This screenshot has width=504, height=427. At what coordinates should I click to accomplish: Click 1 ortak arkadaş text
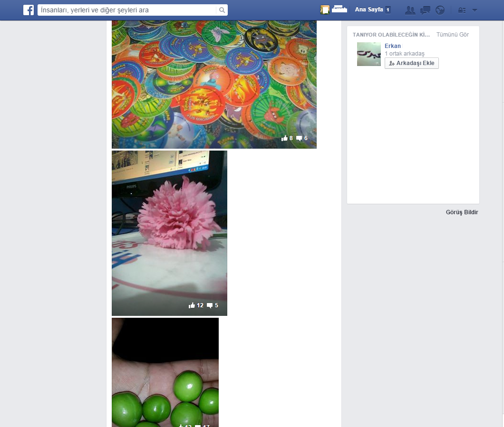(405, 54)
